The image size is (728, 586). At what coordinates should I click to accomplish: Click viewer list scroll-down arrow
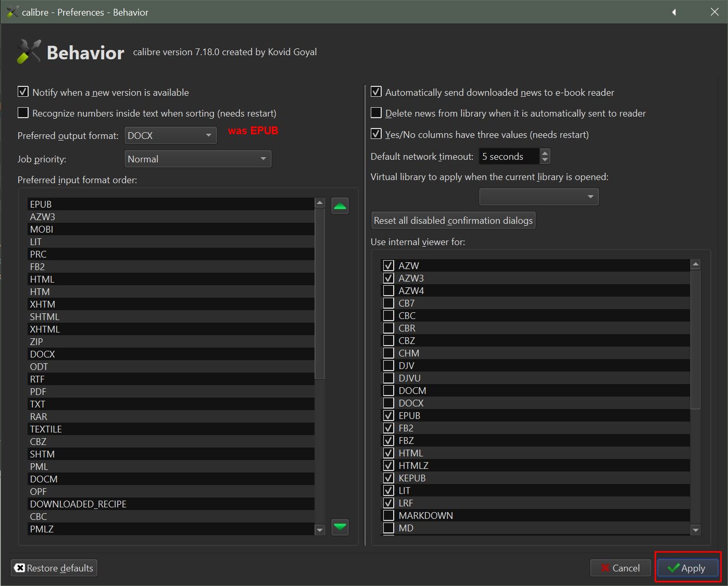(695, 530)
